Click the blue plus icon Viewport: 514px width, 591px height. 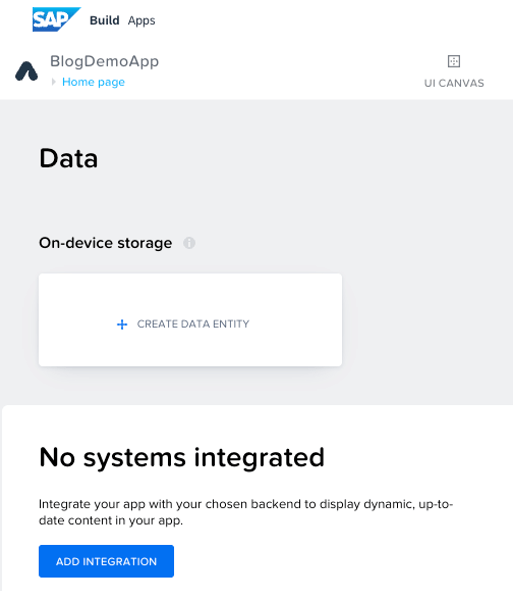point(122,324)
